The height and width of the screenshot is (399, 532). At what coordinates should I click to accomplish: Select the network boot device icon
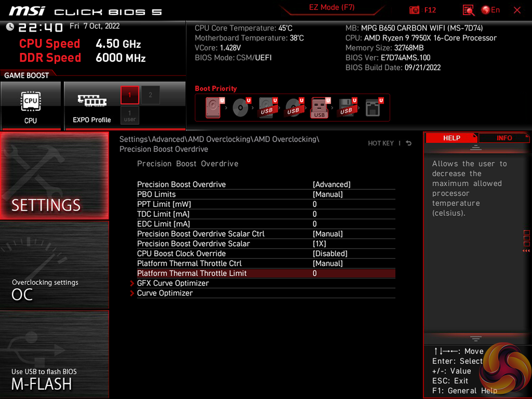pyautogui.click(x=374, y=108)
